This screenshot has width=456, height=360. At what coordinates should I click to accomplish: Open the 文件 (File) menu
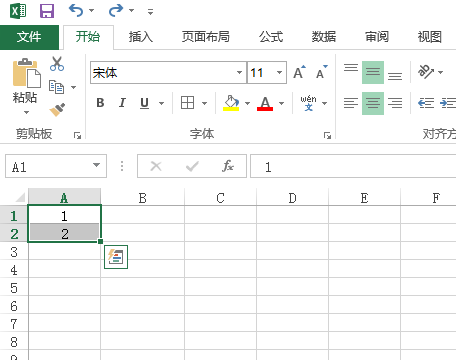coord(29,37)
